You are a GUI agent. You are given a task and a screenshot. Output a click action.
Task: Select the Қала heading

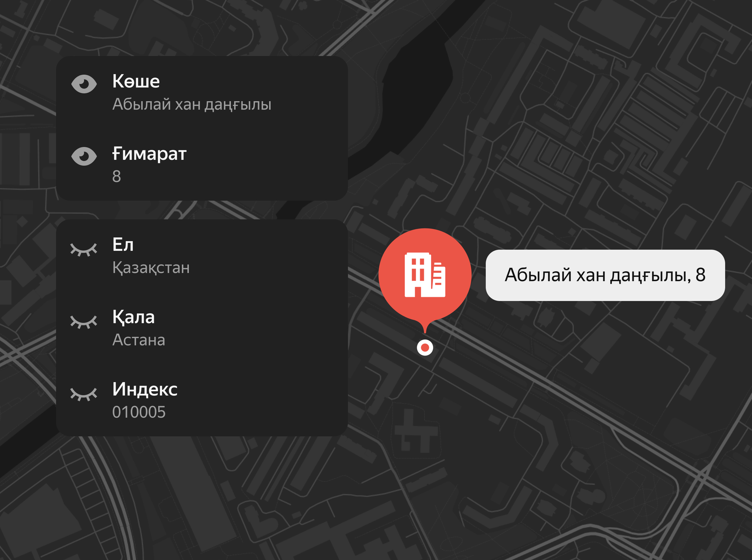coord(133,317)
